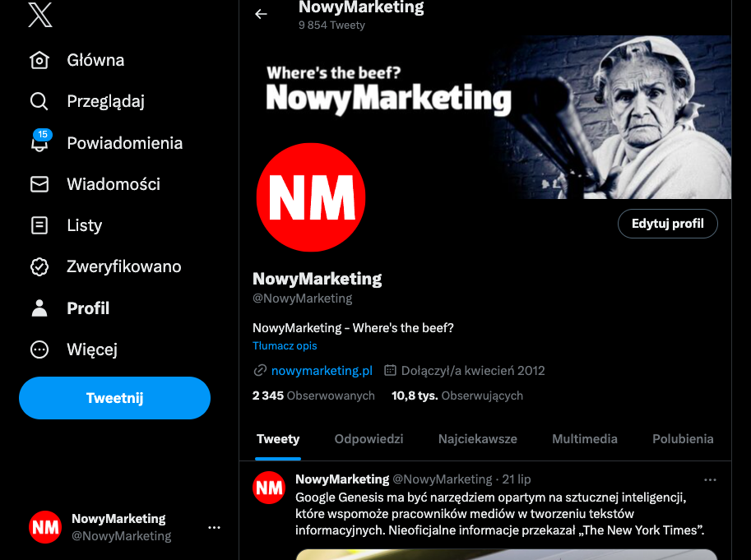Screen dimensions: 751x560
Task: Click the Wiadomości envelope icon
Action: click(x=39, y=184)
